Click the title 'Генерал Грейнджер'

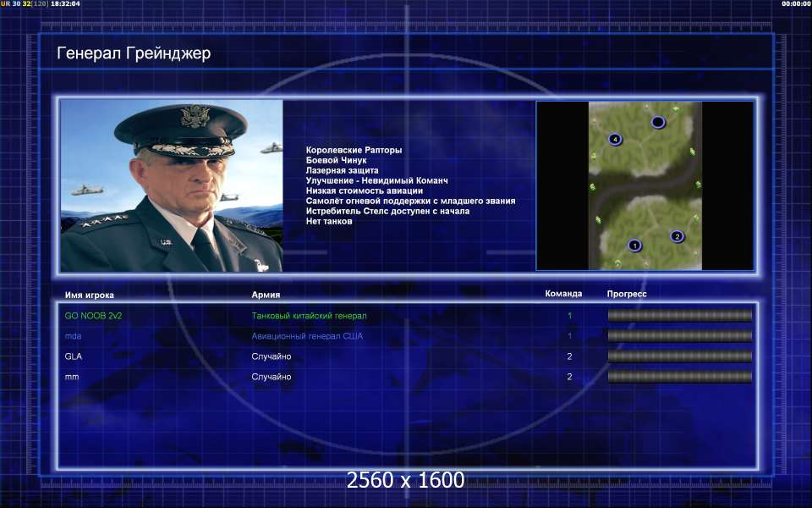pos(134,52)
